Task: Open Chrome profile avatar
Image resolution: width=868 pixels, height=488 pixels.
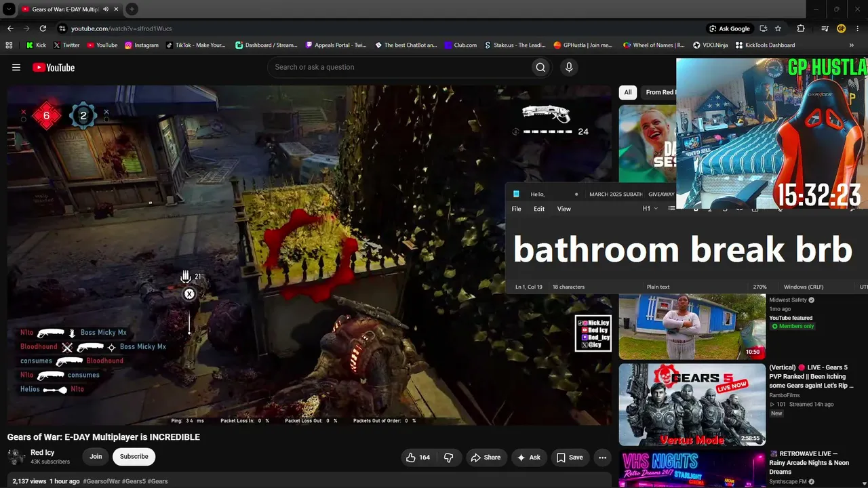Action: (x=842, y=28)
